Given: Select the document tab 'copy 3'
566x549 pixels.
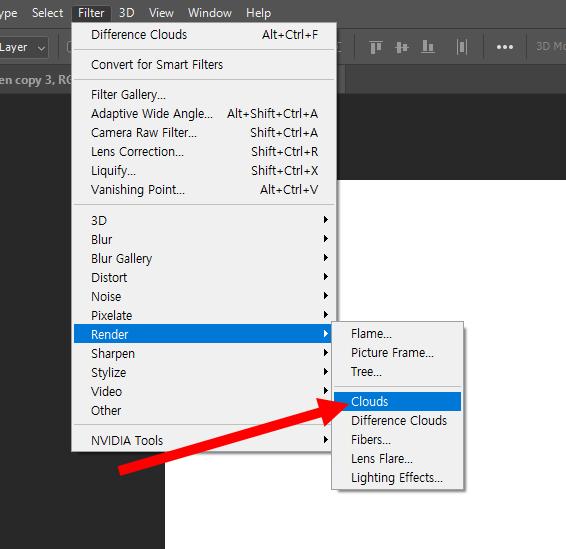Looking at the screenshot, I should [x=36, y=80].
